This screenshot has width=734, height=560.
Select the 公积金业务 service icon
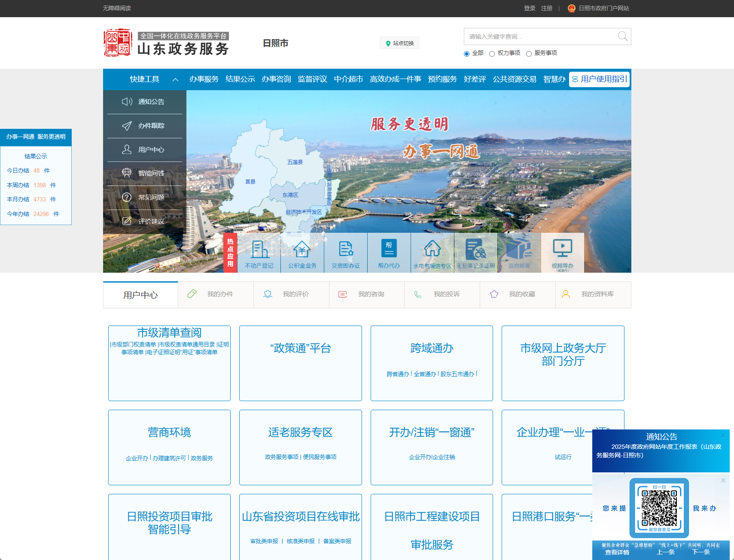[302, 253]
